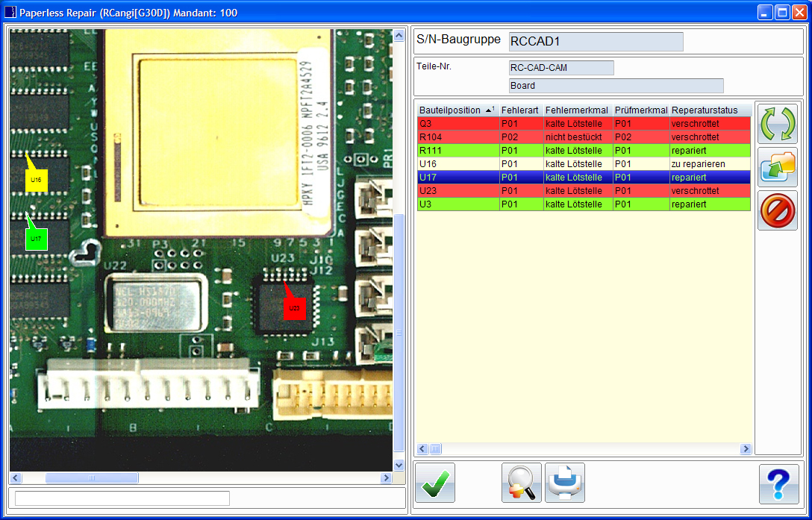Sort by the Reperaturstatus column header
812x520 pixels.
click(705, 110)
